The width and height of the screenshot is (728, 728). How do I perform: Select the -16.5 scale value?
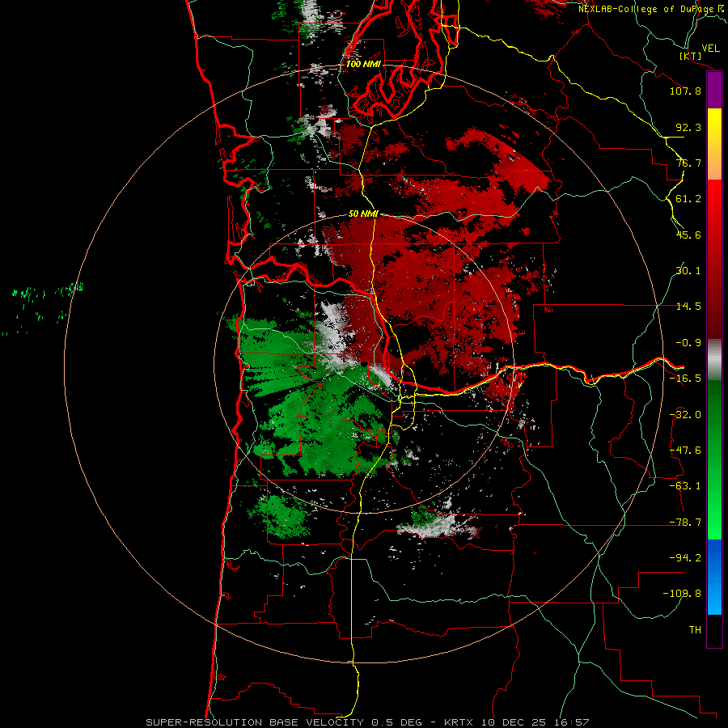(685, 379)
